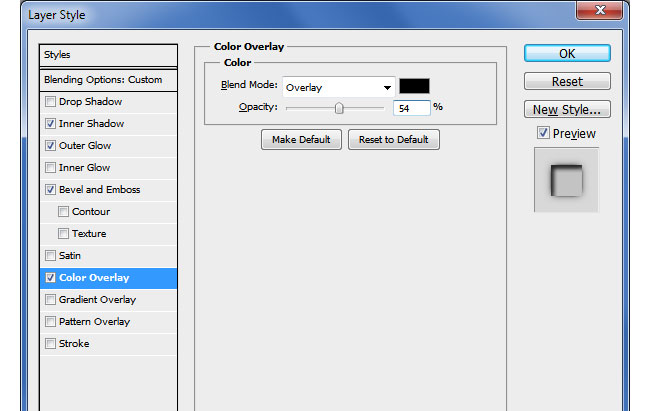
Task: Click Make Default button
Action: tap(301, 139)
